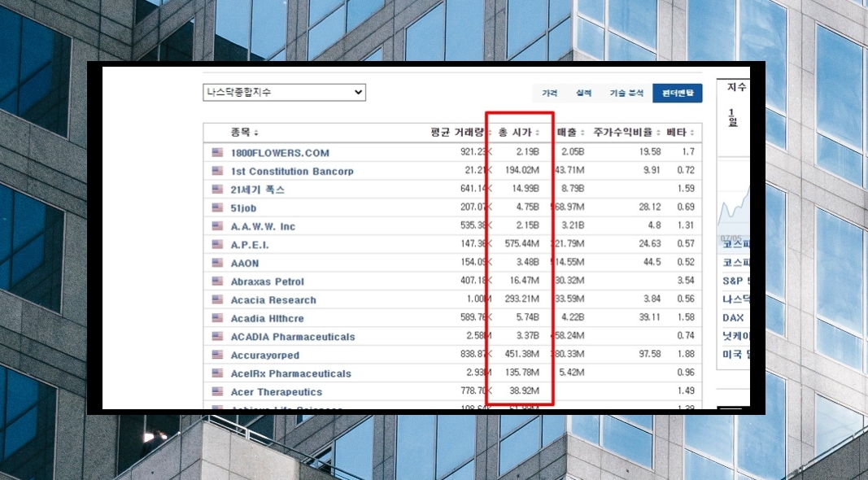Click the US flag beside Accurayorped
Image resolution: width=868 pixels, height=480 pixels.
217,355
